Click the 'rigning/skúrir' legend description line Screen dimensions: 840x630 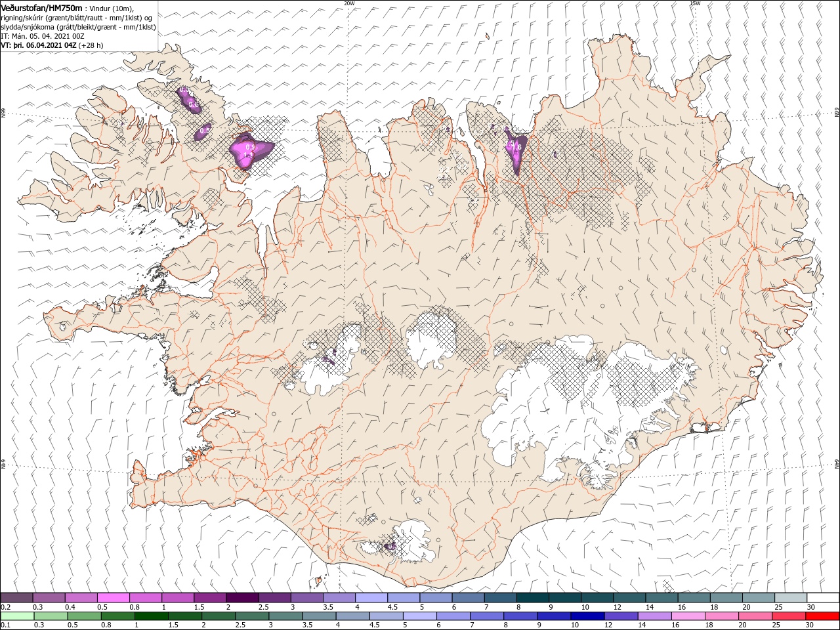(76, 18)
